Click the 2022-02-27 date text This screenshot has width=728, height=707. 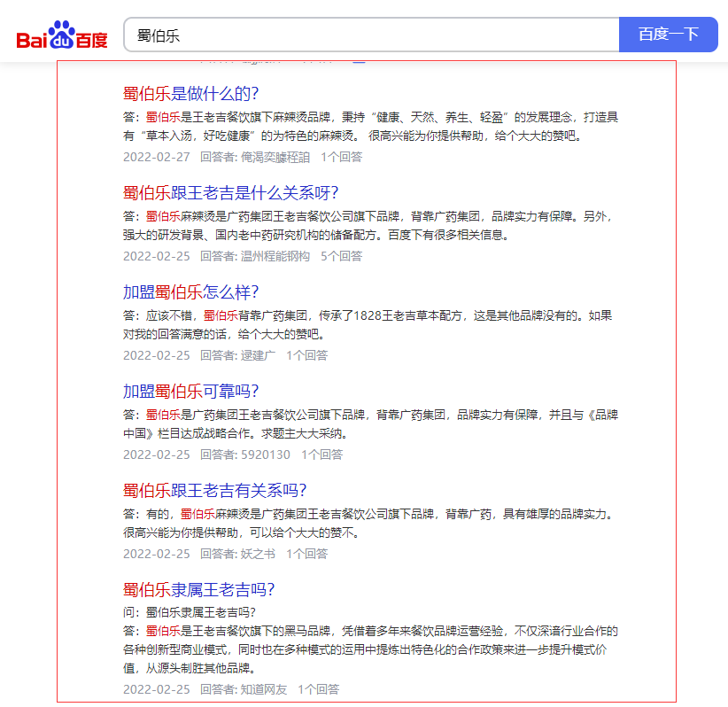157,157
